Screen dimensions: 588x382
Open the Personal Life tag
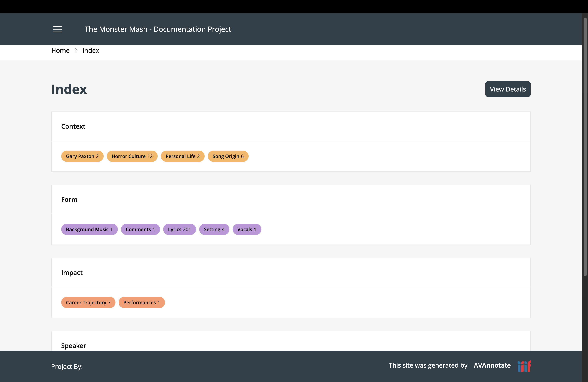coord(182,156)
